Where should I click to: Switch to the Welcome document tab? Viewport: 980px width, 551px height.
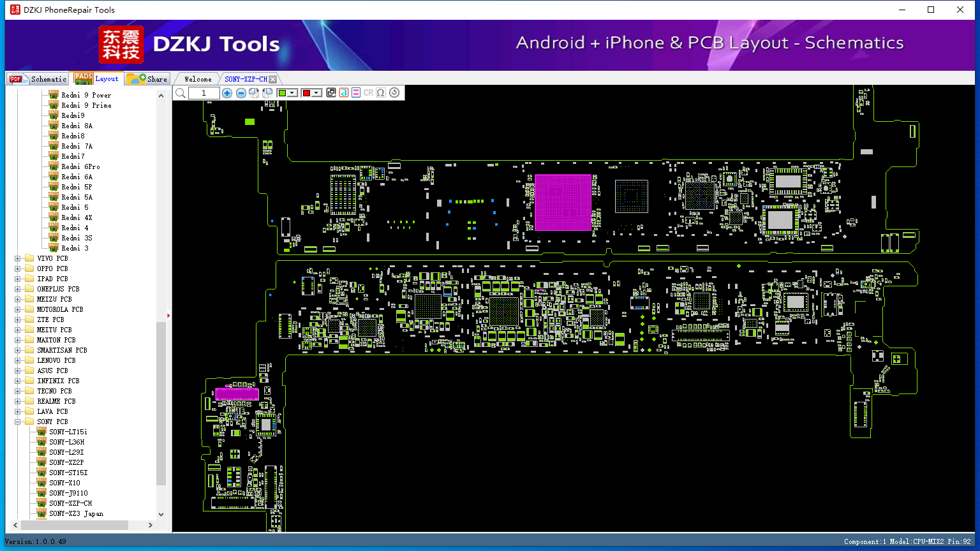[197, 79]
